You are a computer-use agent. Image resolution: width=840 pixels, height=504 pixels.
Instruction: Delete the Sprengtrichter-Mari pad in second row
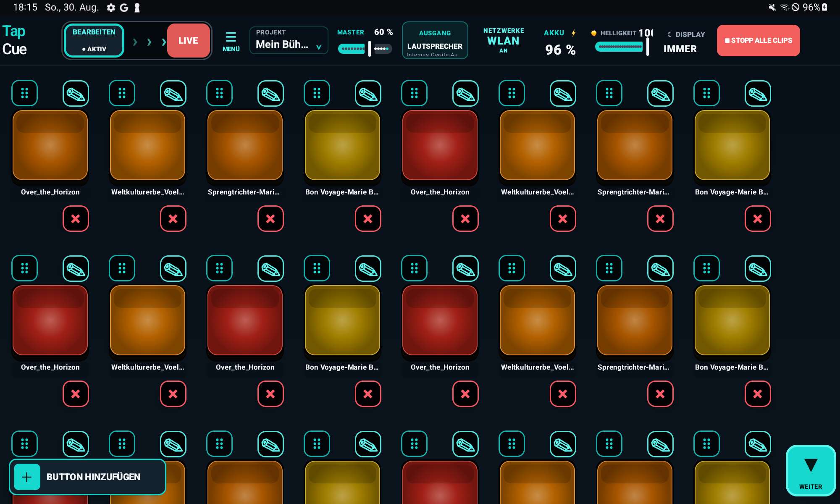point(660,394)
